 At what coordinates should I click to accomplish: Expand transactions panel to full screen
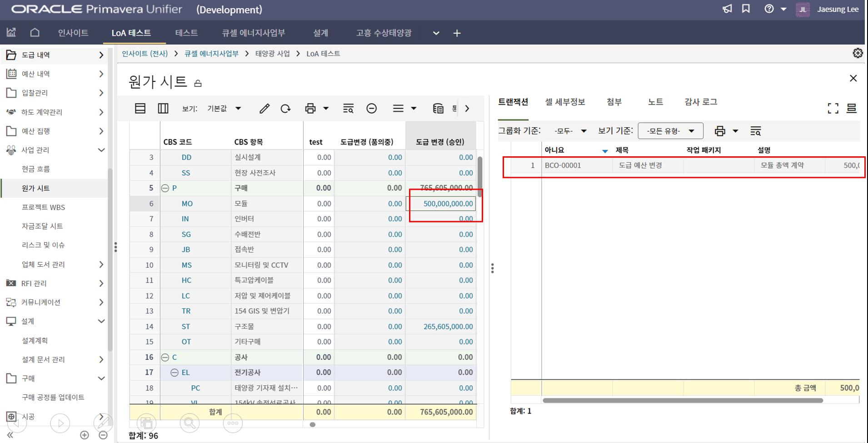[833, 108]
